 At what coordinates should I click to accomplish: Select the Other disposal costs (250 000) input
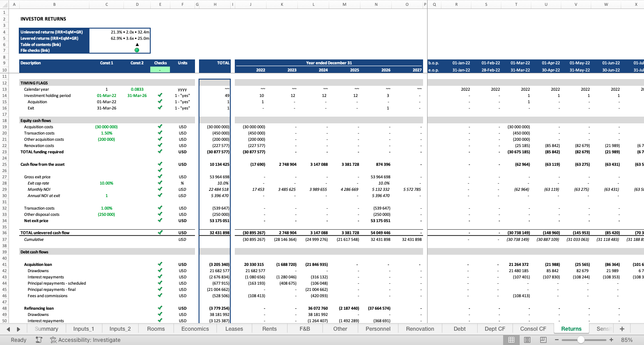tap(106, 215)
